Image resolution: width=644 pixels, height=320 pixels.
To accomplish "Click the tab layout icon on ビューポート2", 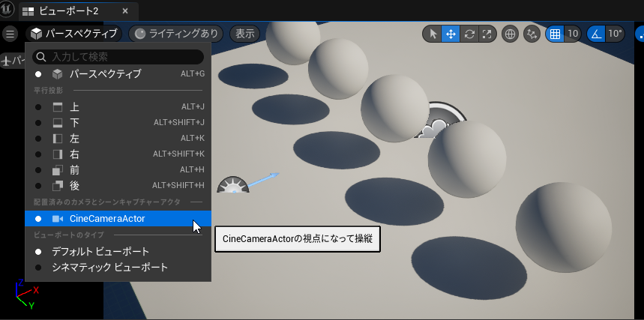I will (28, 11).
